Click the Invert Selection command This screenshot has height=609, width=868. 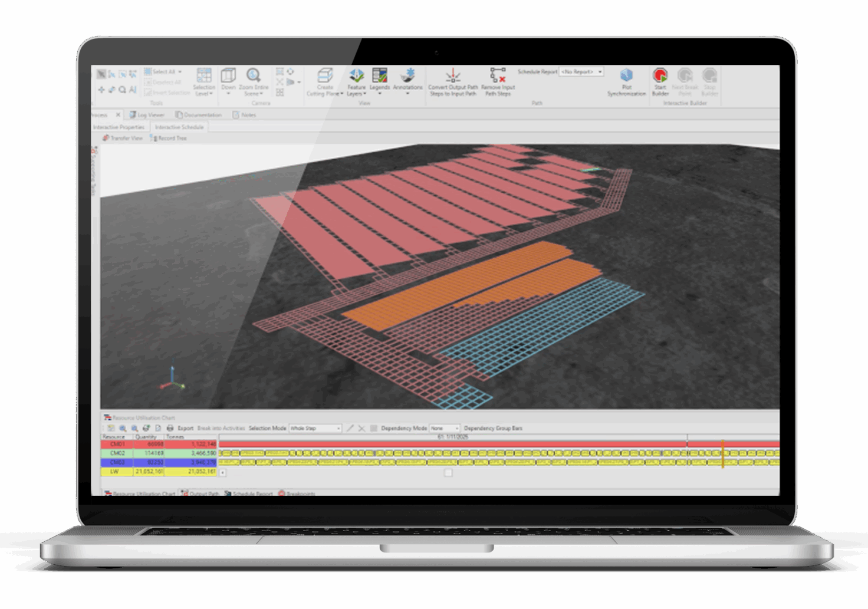click(x=167, y=93)
